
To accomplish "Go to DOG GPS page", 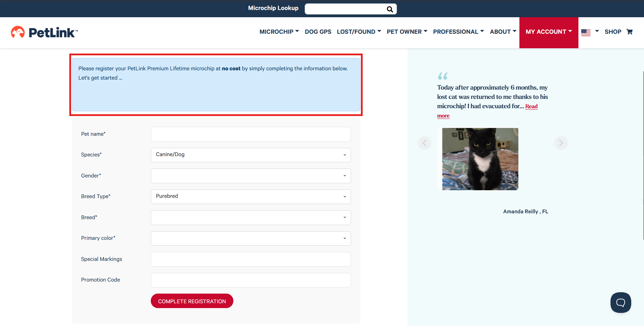I will coord(318,32).
